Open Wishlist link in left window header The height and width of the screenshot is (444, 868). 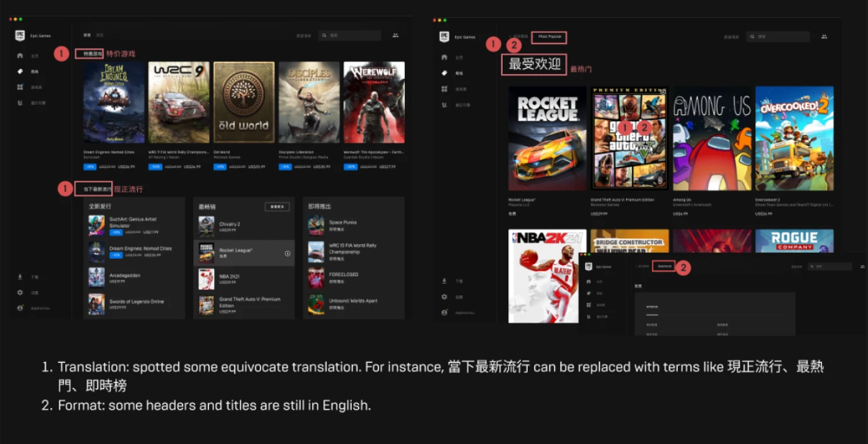click(x=303, y=35)
